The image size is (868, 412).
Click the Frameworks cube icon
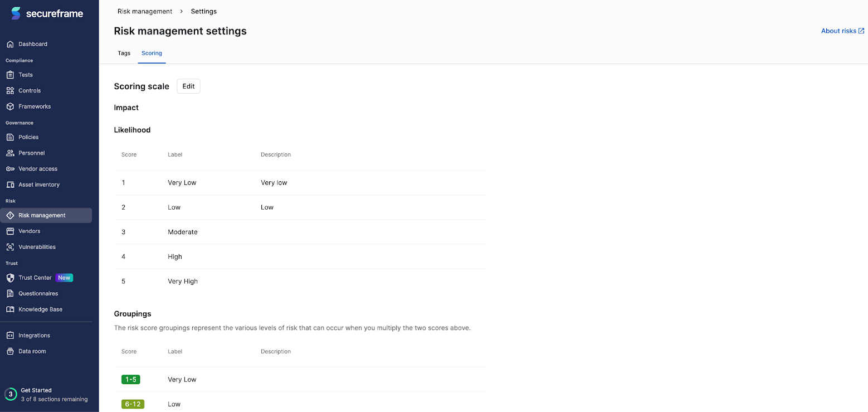[10, 106]
